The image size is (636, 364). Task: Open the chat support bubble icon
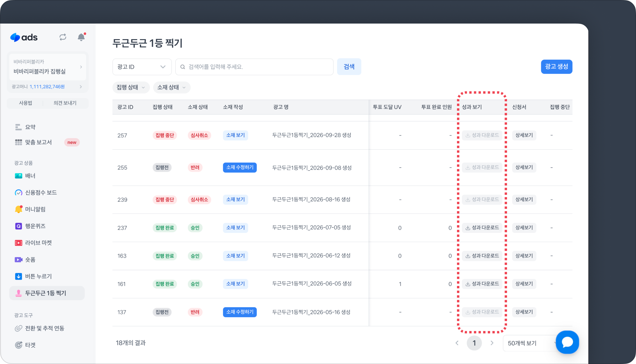(x=567, y=342)
